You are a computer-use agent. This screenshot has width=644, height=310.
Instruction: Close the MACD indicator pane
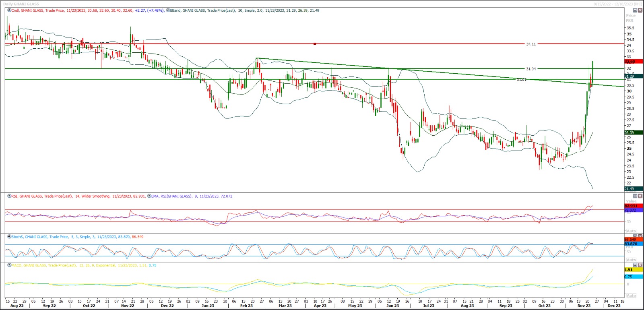(x=640, y=265)
